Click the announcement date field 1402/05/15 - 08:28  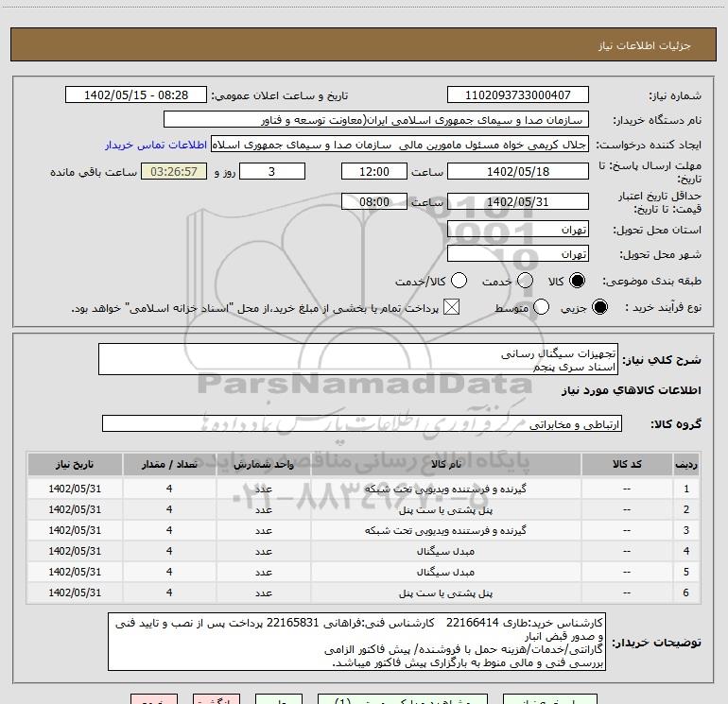pyautogui.click(x=136, y=95)
